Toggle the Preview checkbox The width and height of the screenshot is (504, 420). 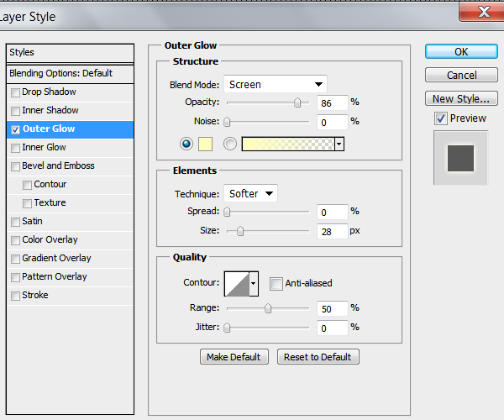pos(441,118)
